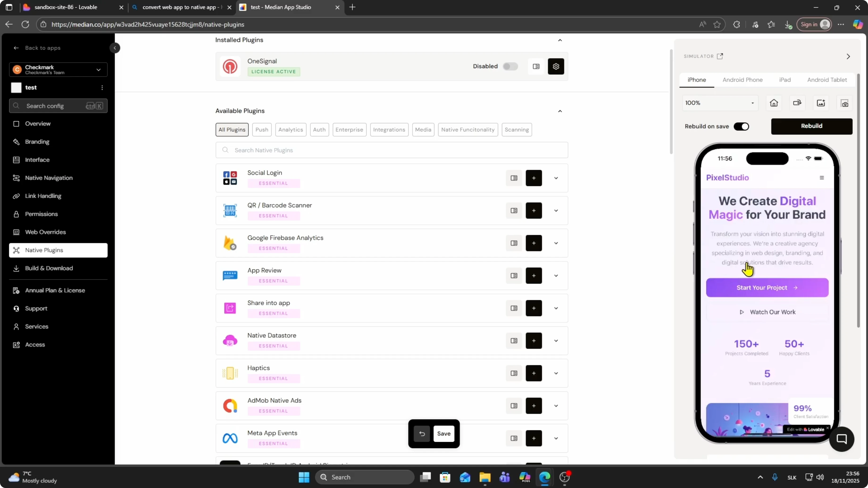Go to simulator home page icon
This screenshot has width=868, height=488.
click(x=774, y=103)
